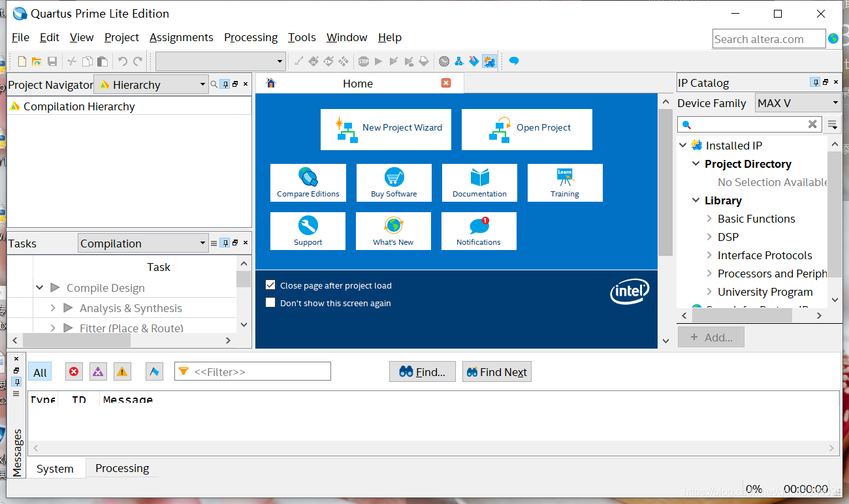Open the Documentation tile

(x=479, y=183)
